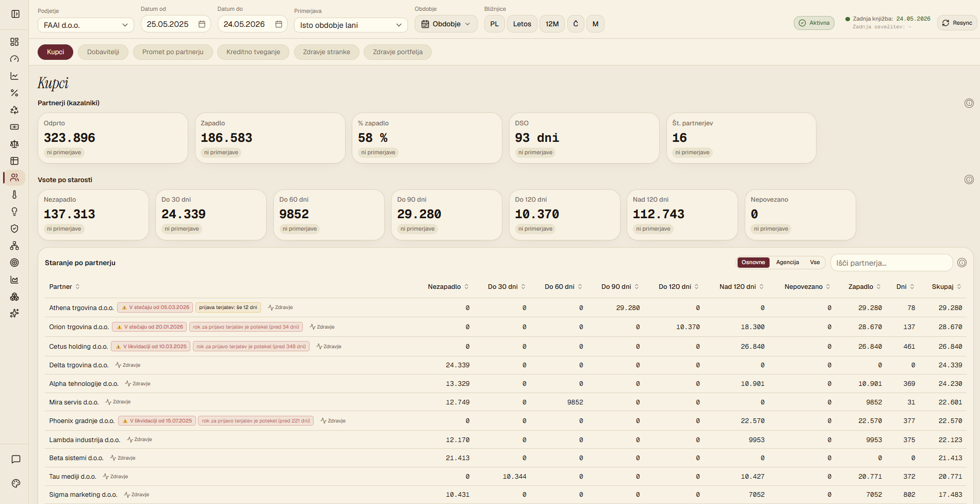
Task: Choose the M period shortcut
Action: [x=595, y=24]
